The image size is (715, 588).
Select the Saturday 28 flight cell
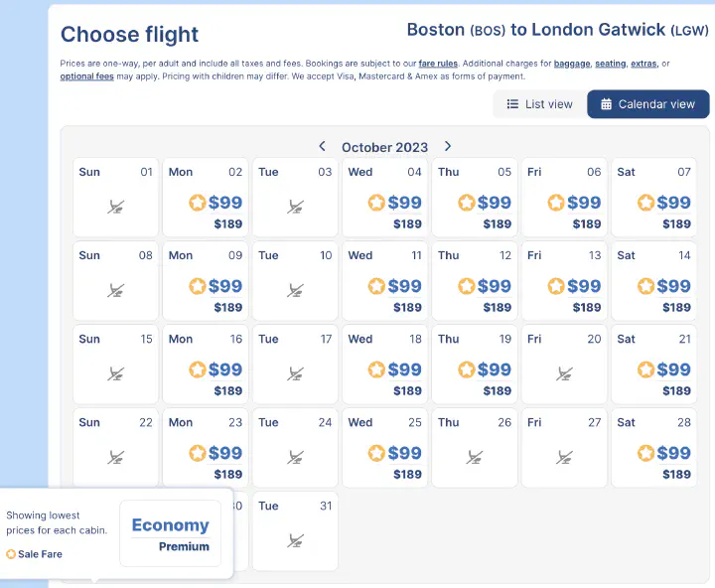[653, 447]
